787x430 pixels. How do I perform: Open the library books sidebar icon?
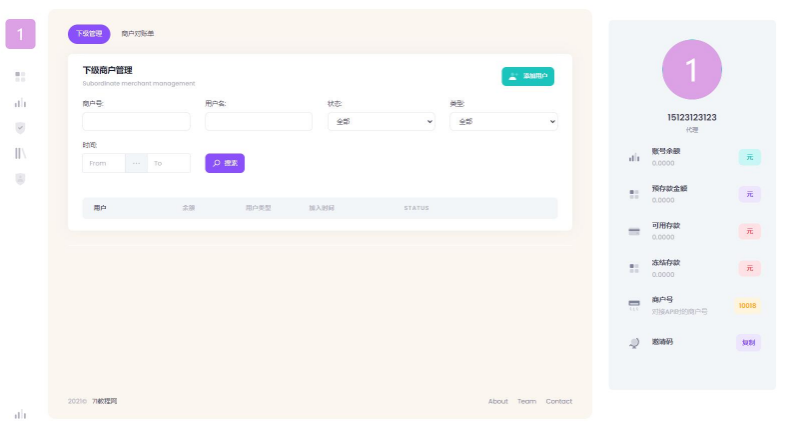[x=20, y=153]
